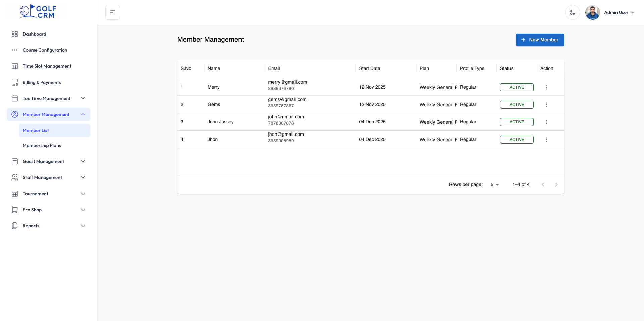644x321 pixels.
Task: Open the action menu for John Jassey
Action: tap(546, 122)
